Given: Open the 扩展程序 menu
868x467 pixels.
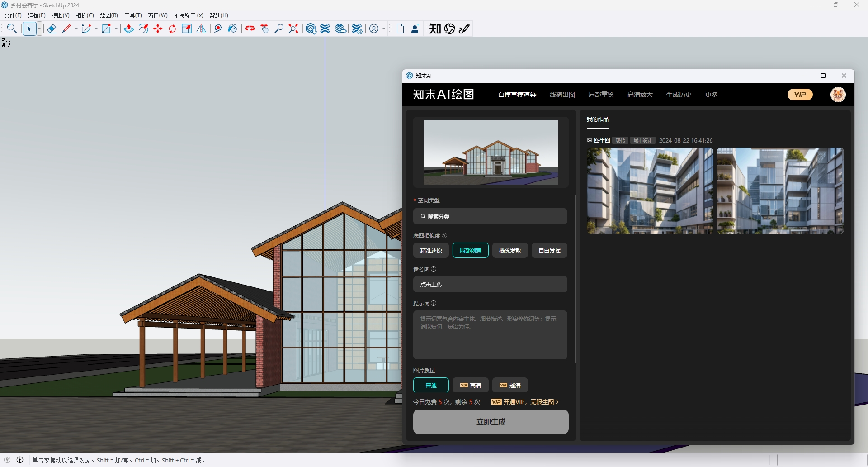Looking at the screenshot, I should (189, 15).
